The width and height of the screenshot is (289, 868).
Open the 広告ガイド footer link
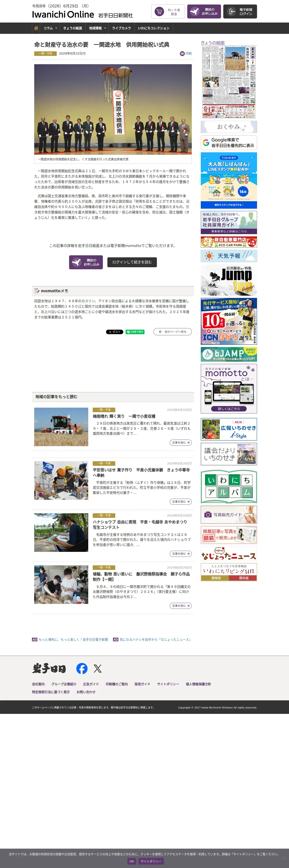(x=91, y=684)
